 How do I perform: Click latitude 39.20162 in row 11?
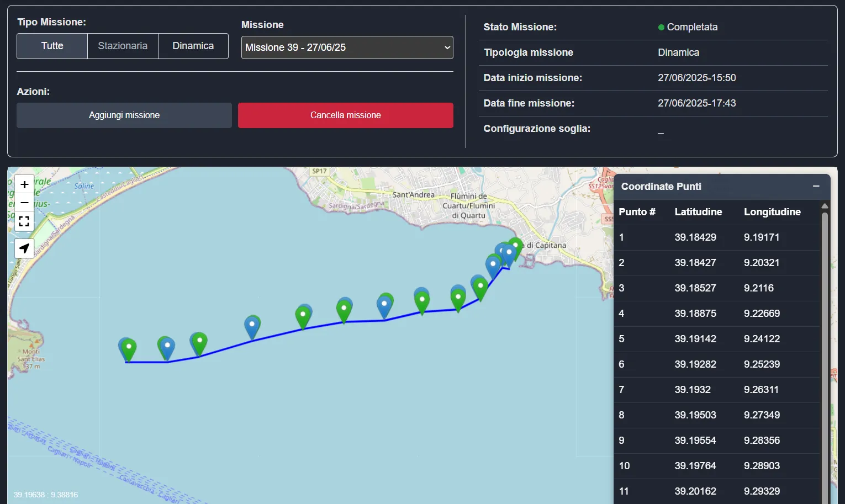click(x=695, y=491)
